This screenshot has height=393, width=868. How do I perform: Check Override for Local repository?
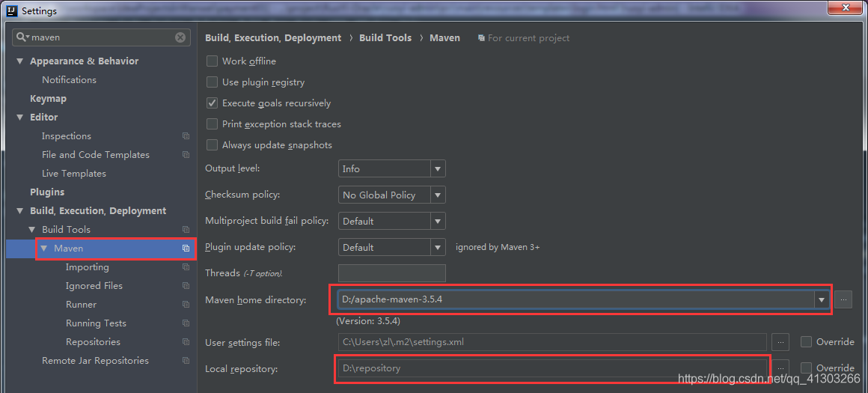[x=807, y=368]
